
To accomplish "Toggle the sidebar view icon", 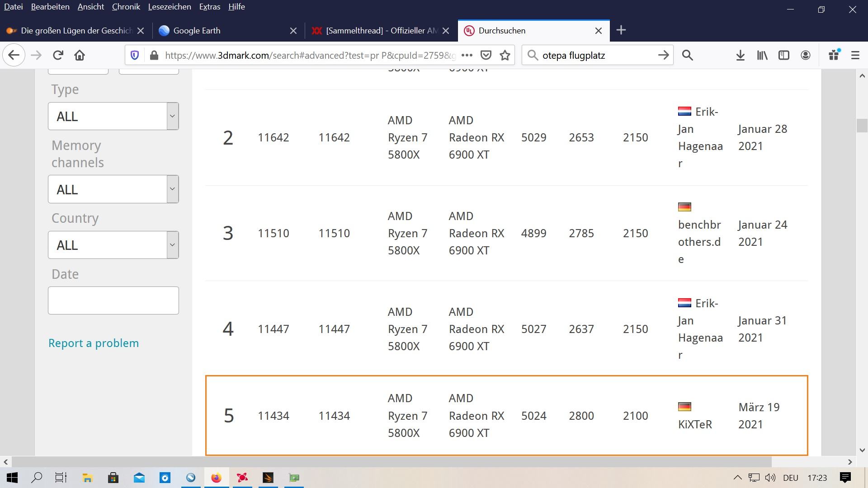I will (x=784, y=55).
